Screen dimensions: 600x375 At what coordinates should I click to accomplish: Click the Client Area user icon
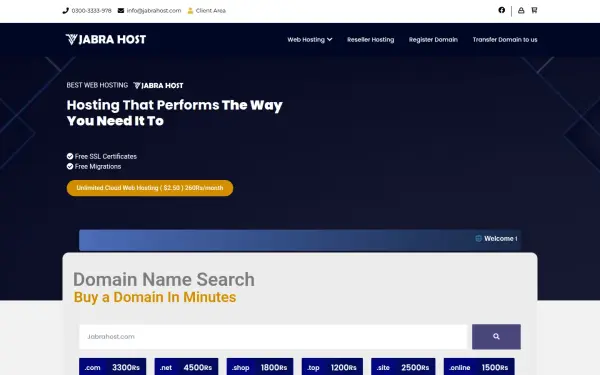click(190, 11)
